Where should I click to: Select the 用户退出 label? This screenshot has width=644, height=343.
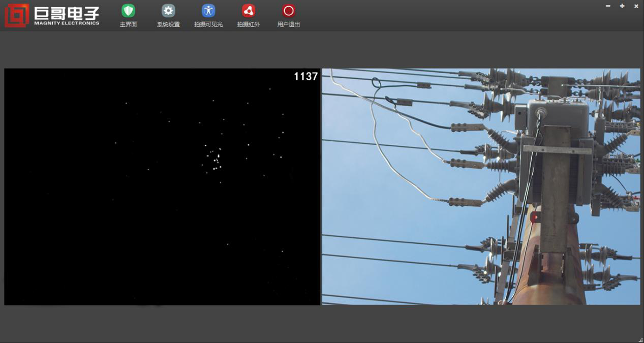(289, 24)
